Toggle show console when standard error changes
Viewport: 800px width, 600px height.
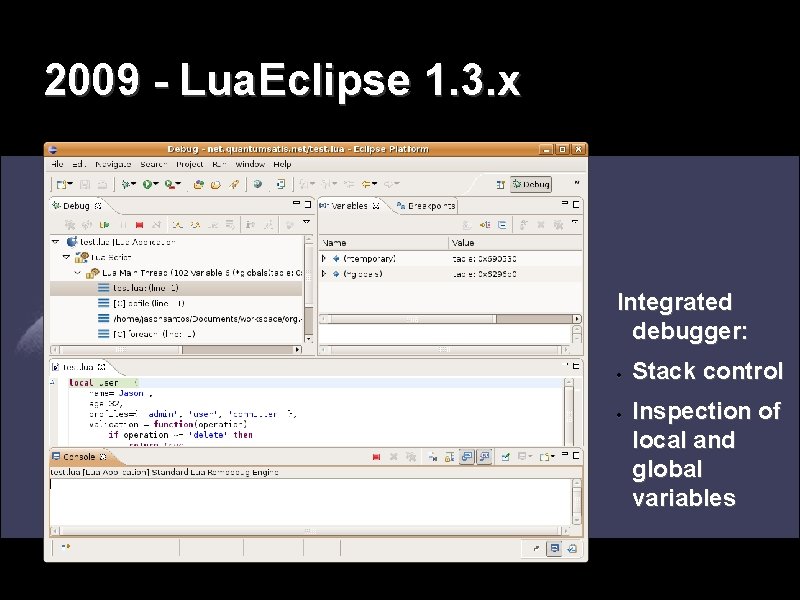[x=484, y=457]
